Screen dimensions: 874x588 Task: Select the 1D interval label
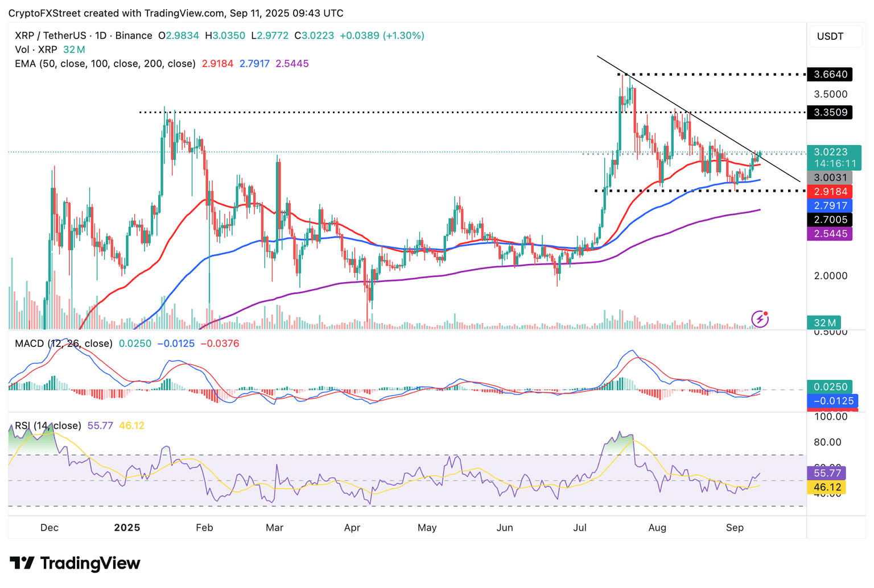point(101,35)
